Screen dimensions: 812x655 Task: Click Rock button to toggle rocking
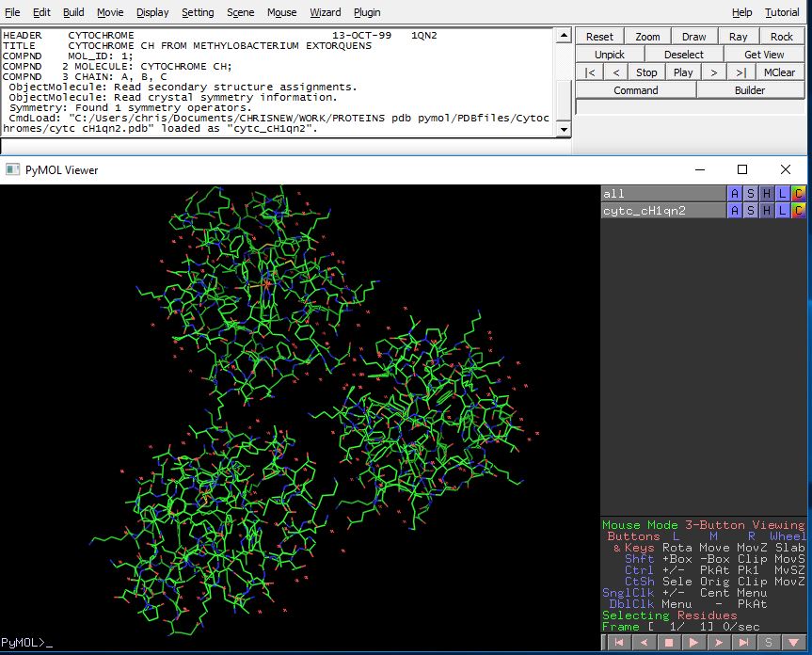(782, 37)
